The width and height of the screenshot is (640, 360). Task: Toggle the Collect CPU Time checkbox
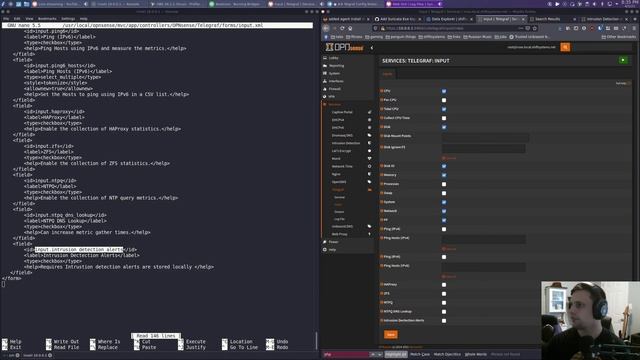(444, 118)
